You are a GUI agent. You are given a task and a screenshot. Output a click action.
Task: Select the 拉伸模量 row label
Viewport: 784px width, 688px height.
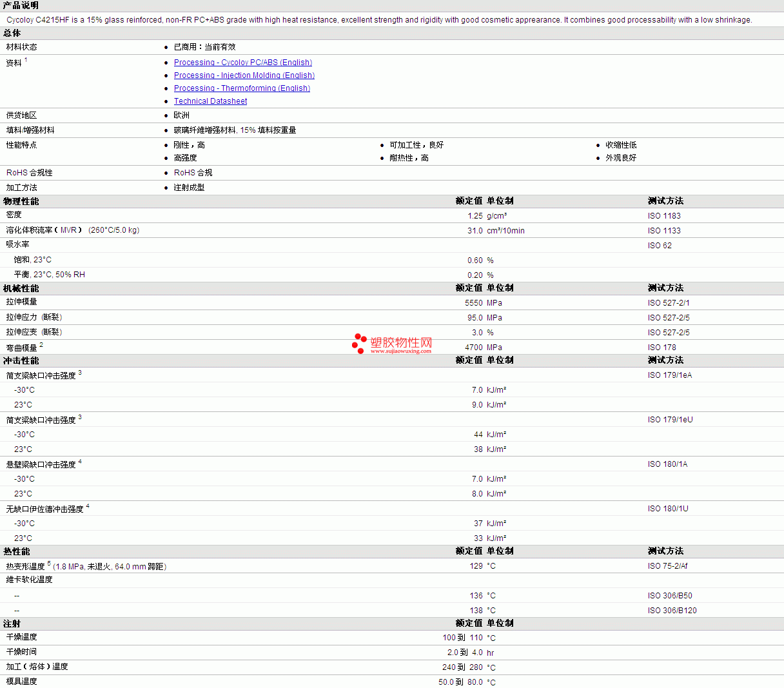click(x=22, y=302)
